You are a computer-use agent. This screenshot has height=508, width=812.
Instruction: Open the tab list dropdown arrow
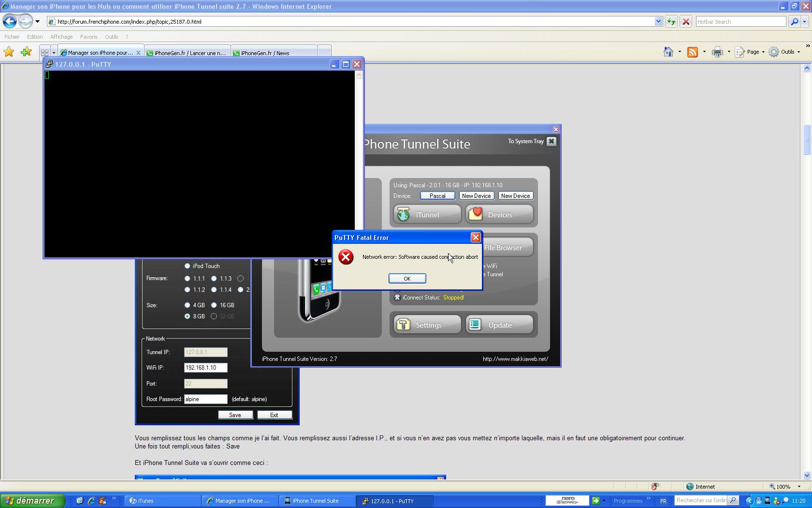54,52
